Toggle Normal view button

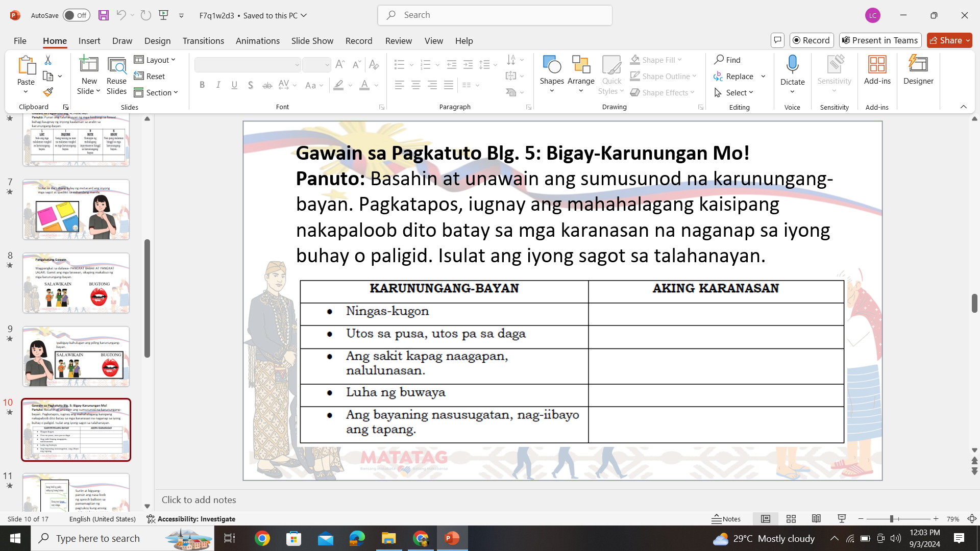pos(766,519)
